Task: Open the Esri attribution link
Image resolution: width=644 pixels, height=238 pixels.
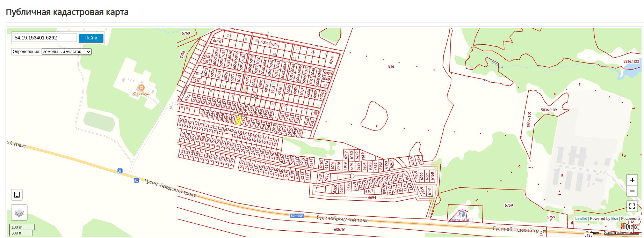Action: click(x=614, y=218)
